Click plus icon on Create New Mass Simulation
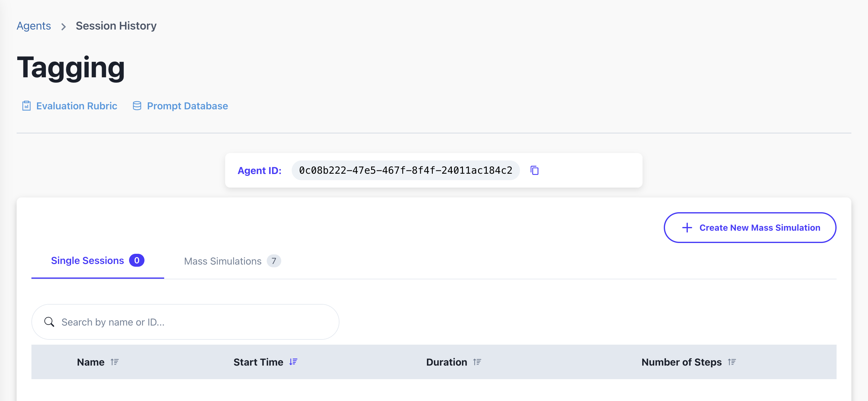The height and width of the screenshot is (401, 868). click(x=687, y=228)
